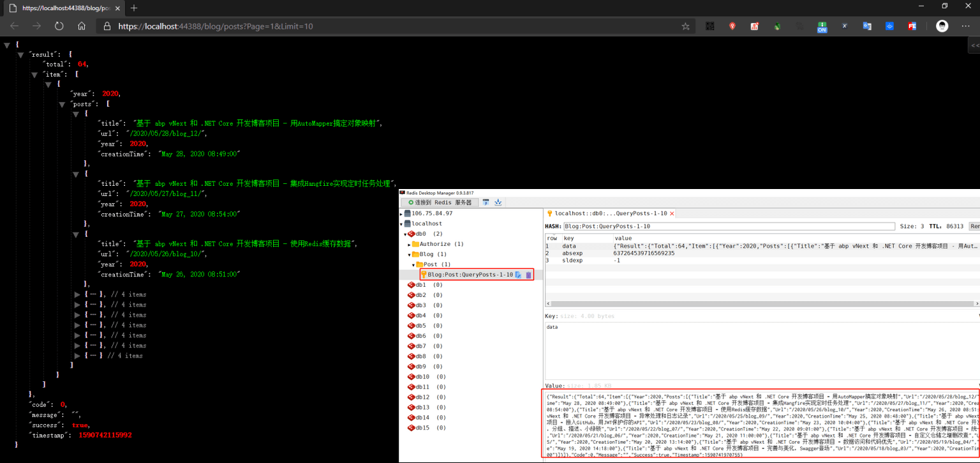Expand the Authorize folder in db0
This screenshot has height=463, width=980.
pyautogui.click(x=410, y=244)
